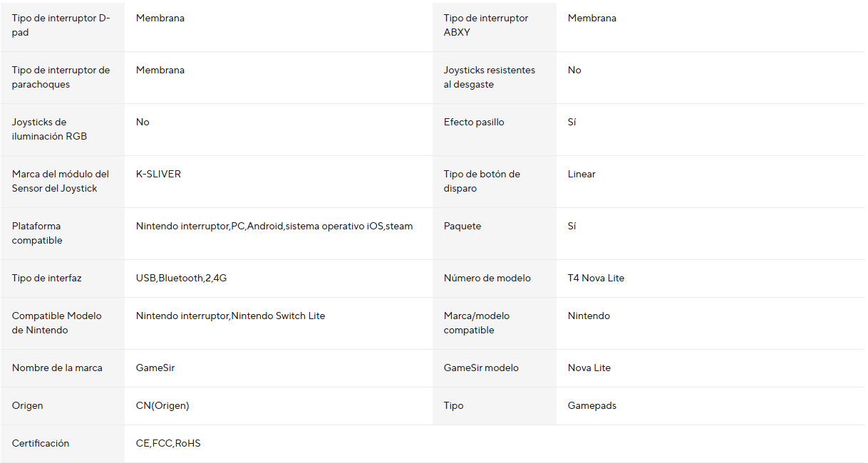Select the "K-SLIVER" sensor brand value

pos(158,174)
